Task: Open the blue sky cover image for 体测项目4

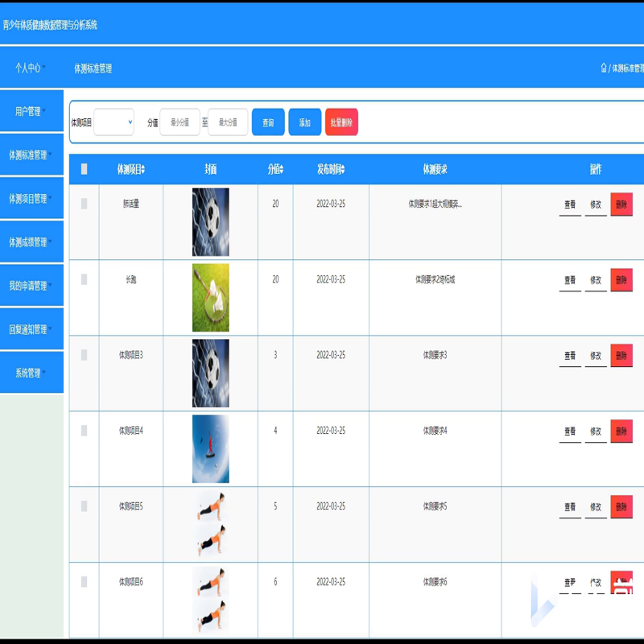Action: tap(211, 449)
